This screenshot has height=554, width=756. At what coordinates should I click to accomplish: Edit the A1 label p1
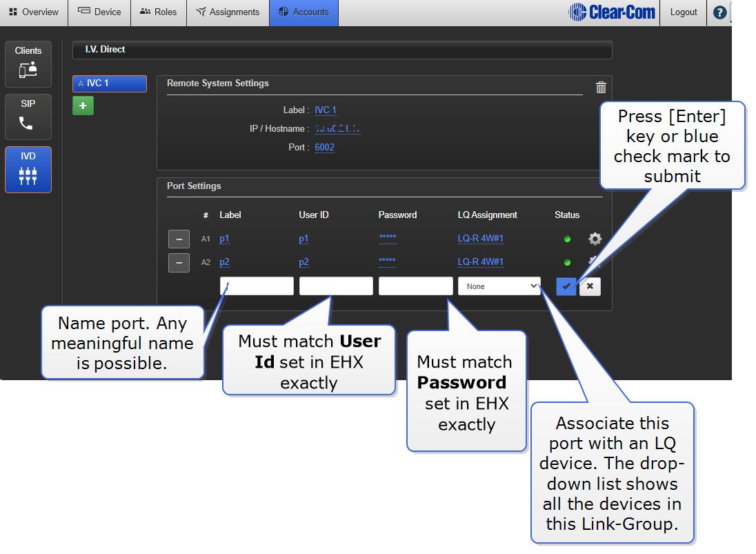click(x=224, y=239)
